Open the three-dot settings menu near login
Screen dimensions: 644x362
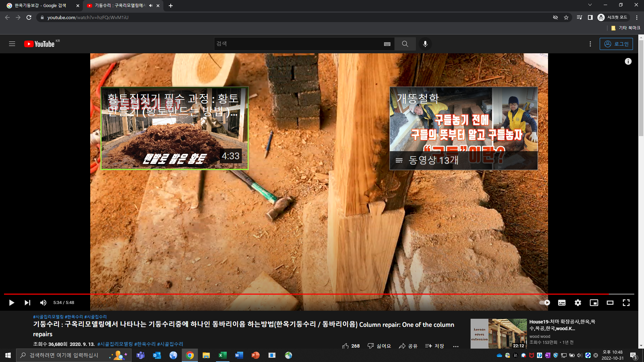pyautogui.click(x=590, y=44)
